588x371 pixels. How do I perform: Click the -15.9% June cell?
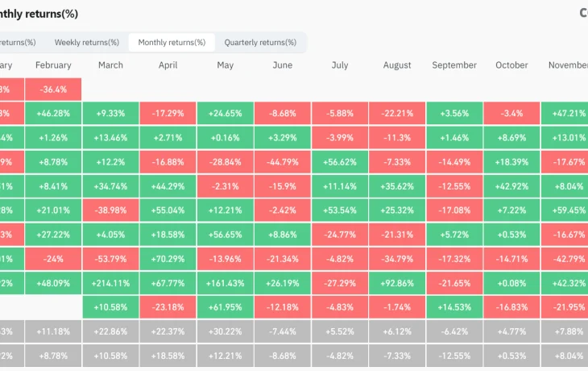283,186
